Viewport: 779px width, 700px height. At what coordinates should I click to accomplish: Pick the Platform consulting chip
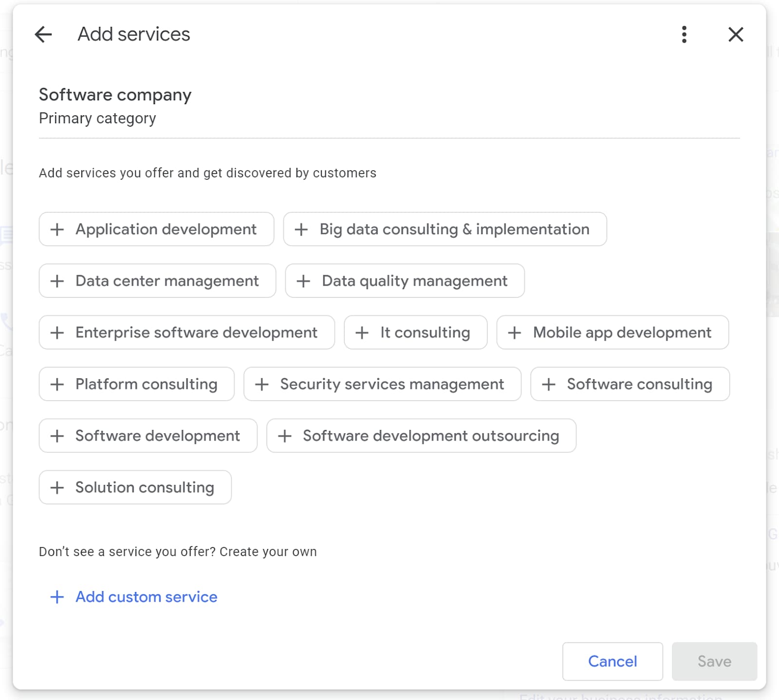(136, 384)
